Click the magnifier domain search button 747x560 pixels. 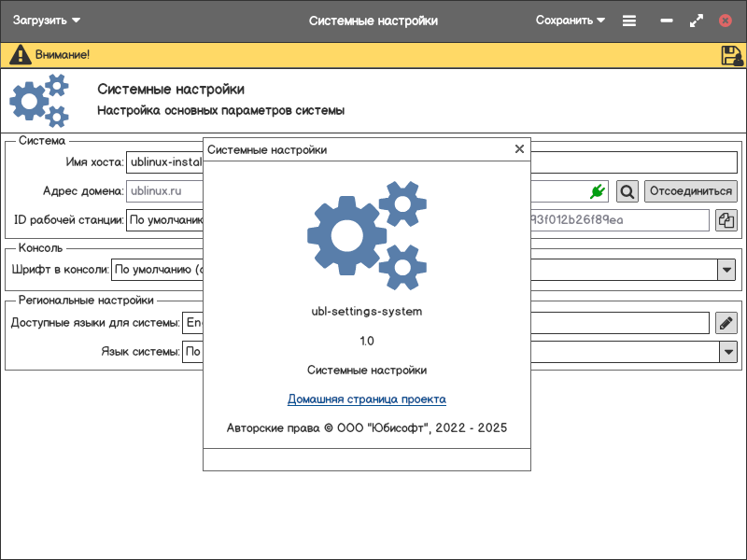pyautogui.click(x=627, y=191)
